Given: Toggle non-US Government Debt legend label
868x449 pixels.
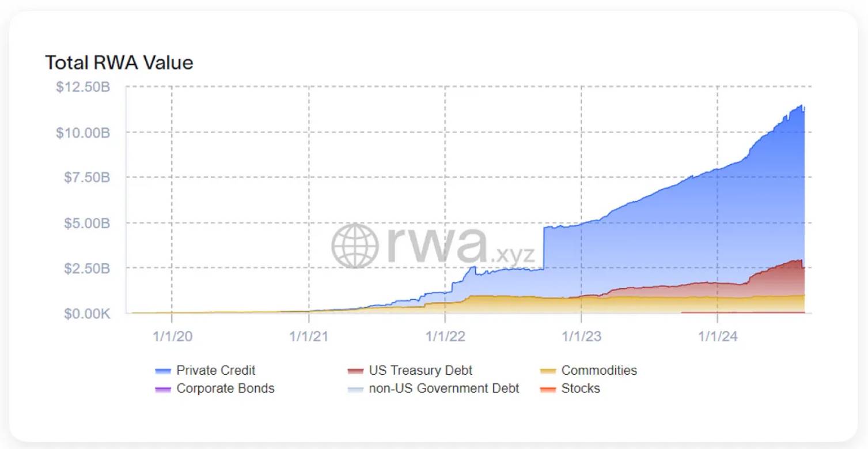Looking at the screenshot, I should tap(444, 388).
